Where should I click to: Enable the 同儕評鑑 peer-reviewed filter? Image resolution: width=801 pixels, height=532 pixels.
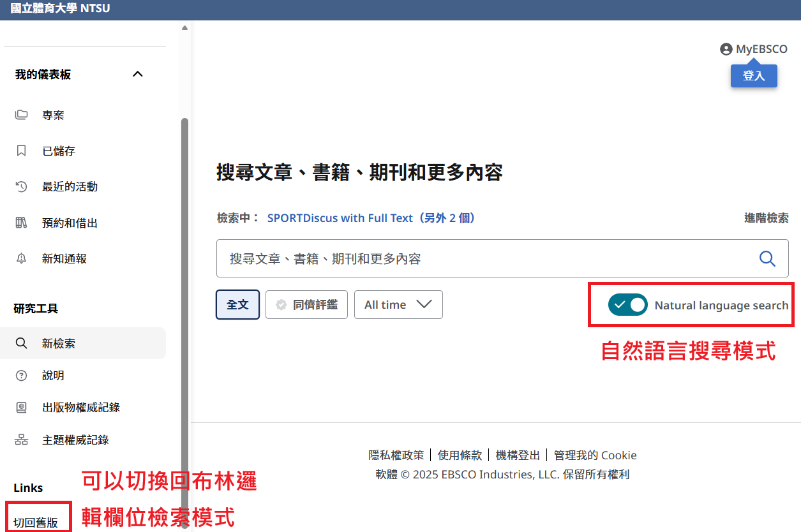click(306, 305)
